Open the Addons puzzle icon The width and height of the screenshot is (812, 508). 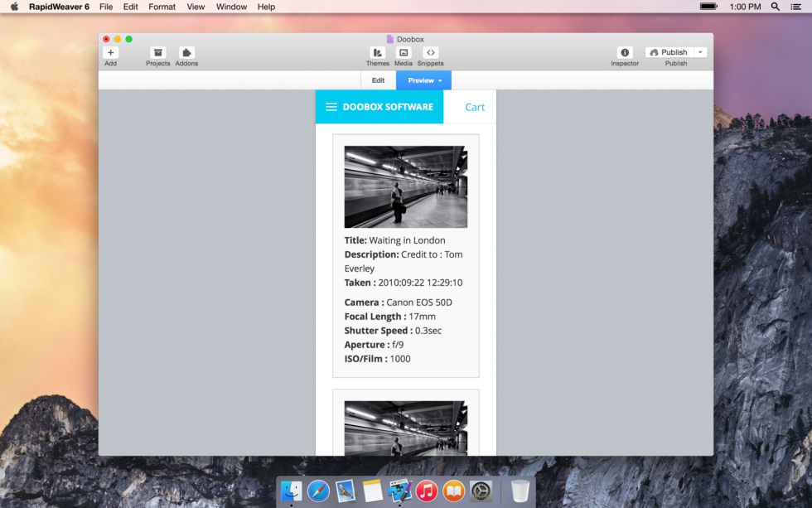[x=186, y=52]
